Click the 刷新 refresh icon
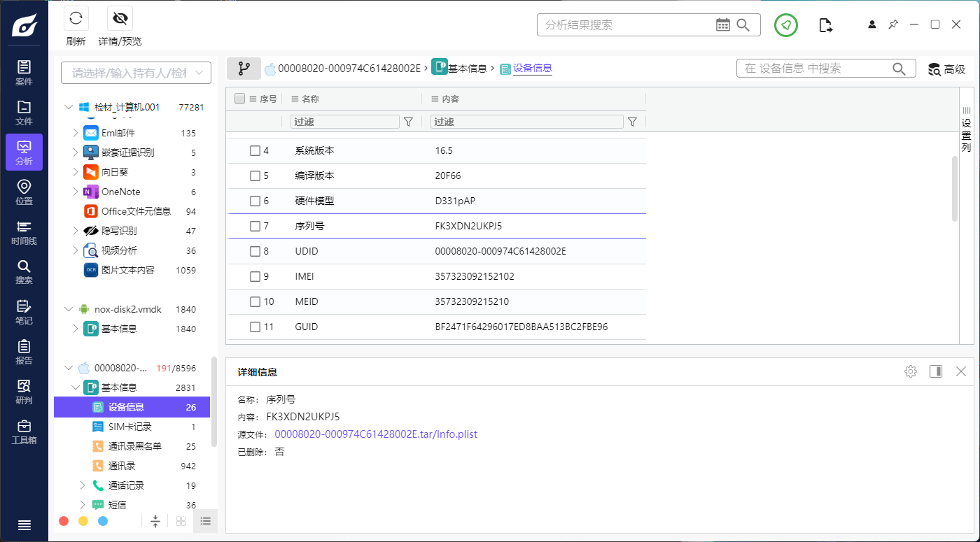 click(76, 18)
